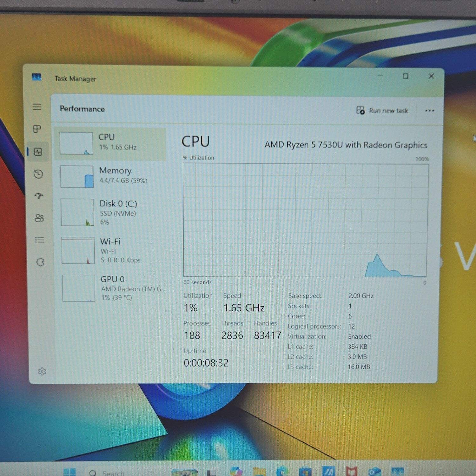Open the Windows Start menu

click(x=69, y=472)
